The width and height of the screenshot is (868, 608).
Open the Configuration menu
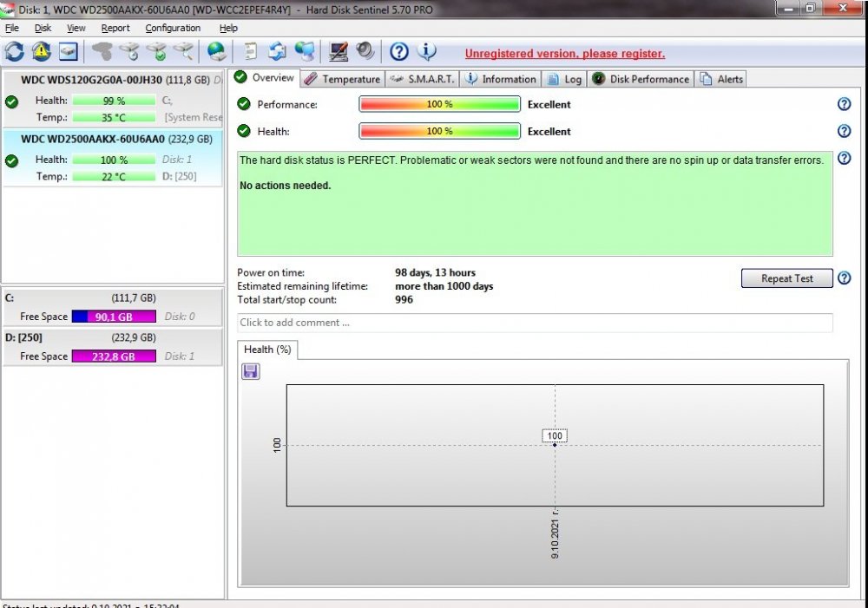(173, 28)
